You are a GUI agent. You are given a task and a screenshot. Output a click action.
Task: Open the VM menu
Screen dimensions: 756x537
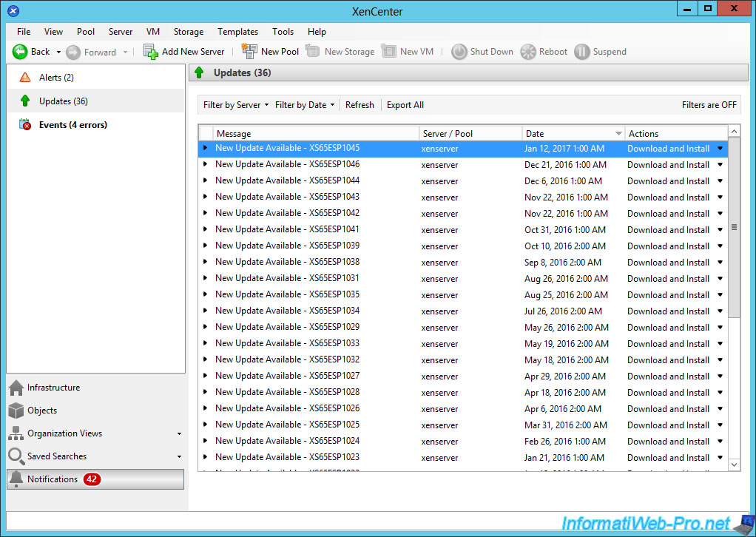click(153, 31)
